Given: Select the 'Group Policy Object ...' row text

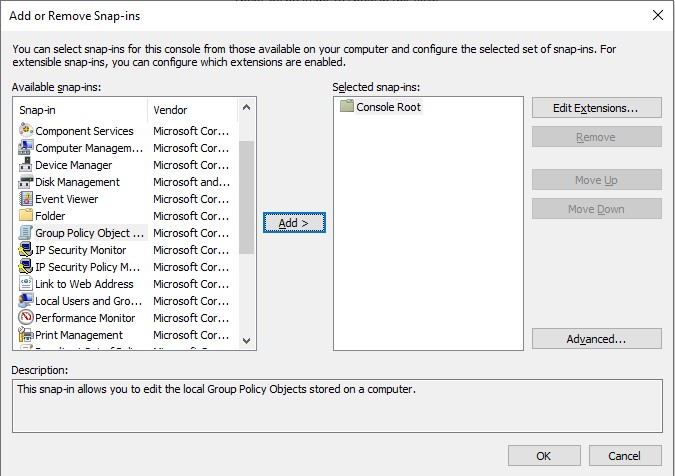Looking at the screenshot, I should 90,233.
